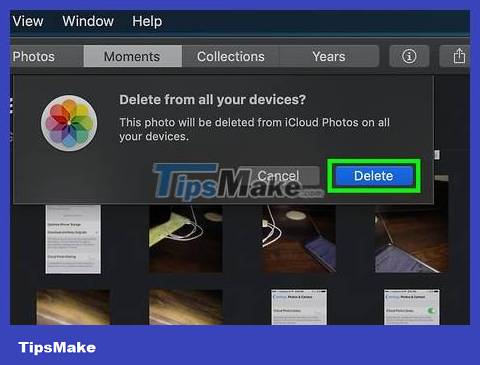
Task: Click the 'Delete from all your devices?' heading
Action: point(212,100)
